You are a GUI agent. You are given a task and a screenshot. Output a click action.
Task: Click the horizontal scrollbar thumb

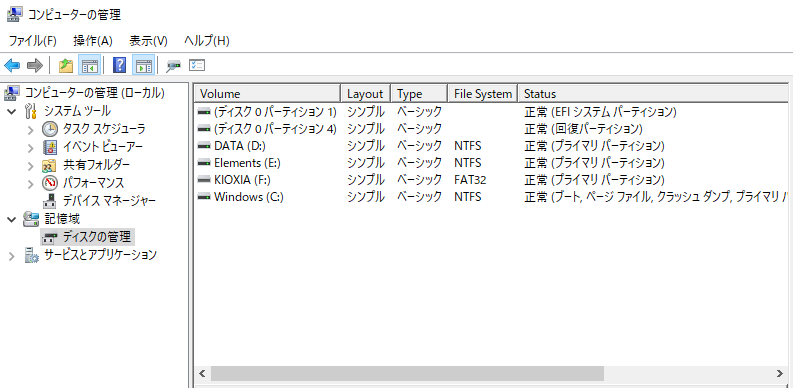point(407,373)
